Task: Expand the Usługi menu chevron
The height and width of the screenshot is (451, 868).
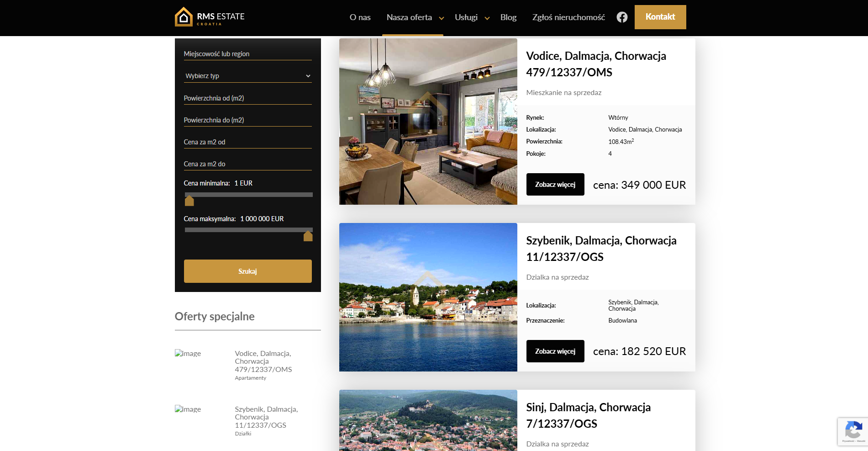Action: point(487,18)
